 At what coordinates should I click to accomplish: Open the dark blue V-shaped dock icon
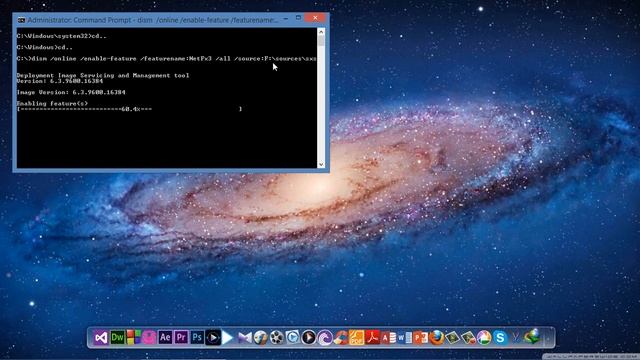point(516,338)
